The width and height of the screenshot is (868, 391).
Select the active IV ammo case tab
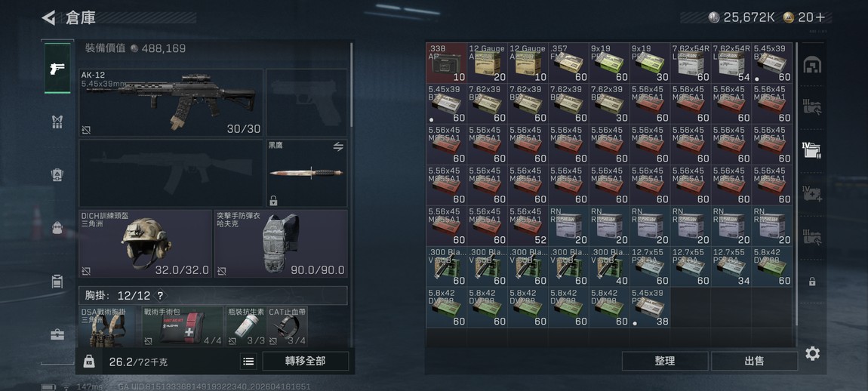click(812, 149)
